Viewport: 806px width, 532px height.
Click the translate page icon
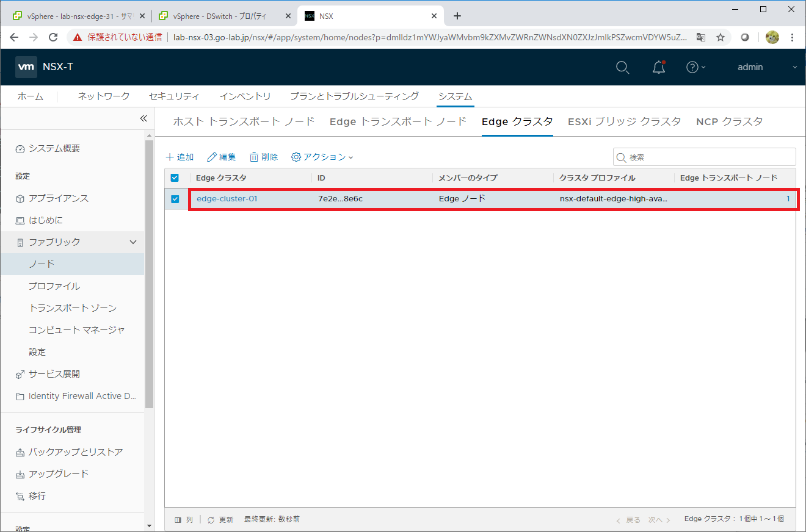(x=701, y=37)
